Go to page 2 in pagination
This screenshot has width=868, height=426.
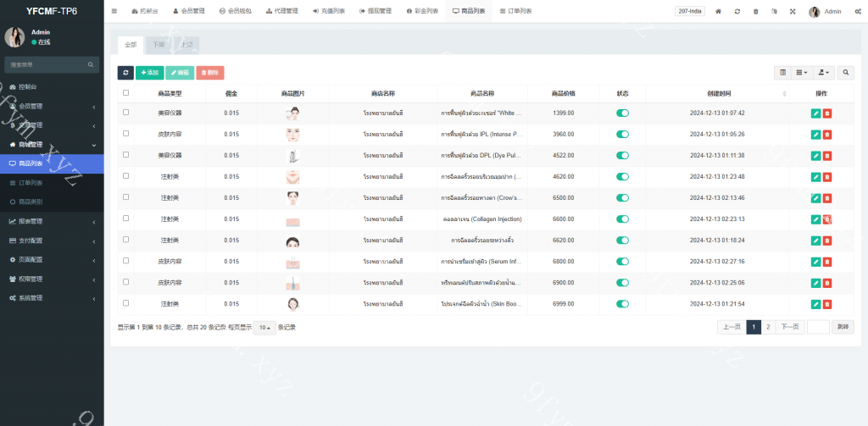pos(768,327)
